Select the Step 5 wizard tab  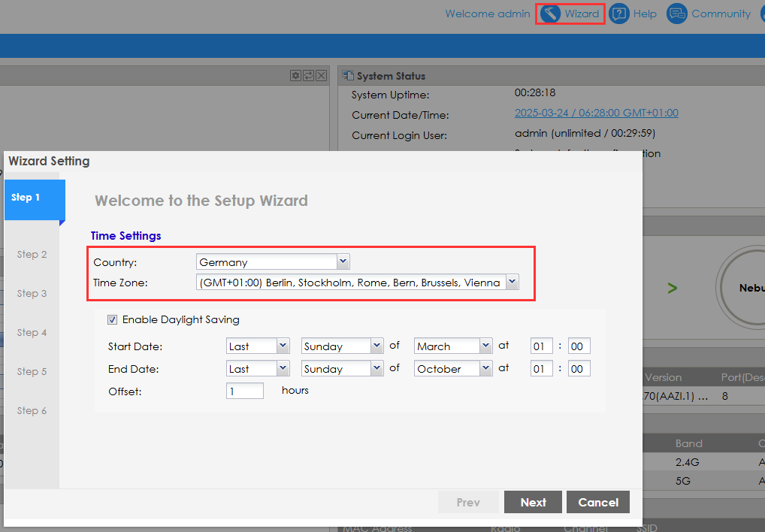coord(32,371)
